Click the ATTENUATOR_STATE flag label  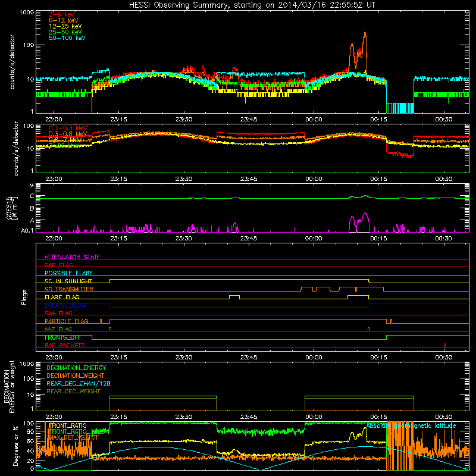(x=72, y=257)
